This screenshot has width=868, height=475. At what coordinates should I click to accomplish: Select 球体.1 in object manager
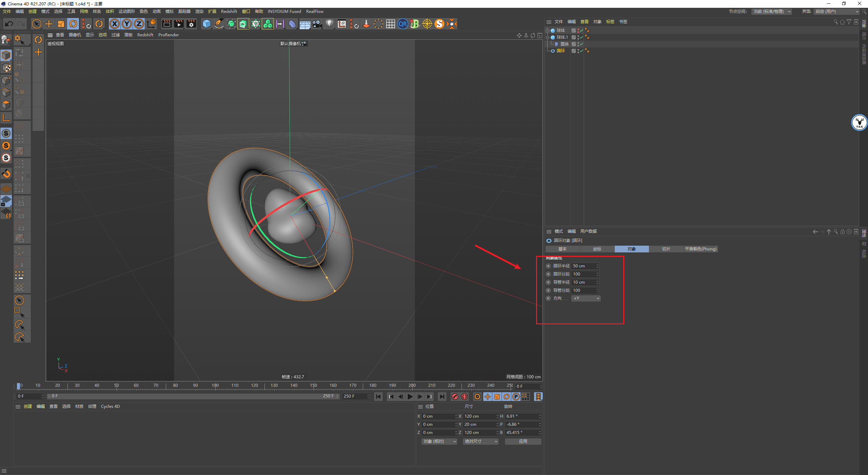[x=562, y=37]
